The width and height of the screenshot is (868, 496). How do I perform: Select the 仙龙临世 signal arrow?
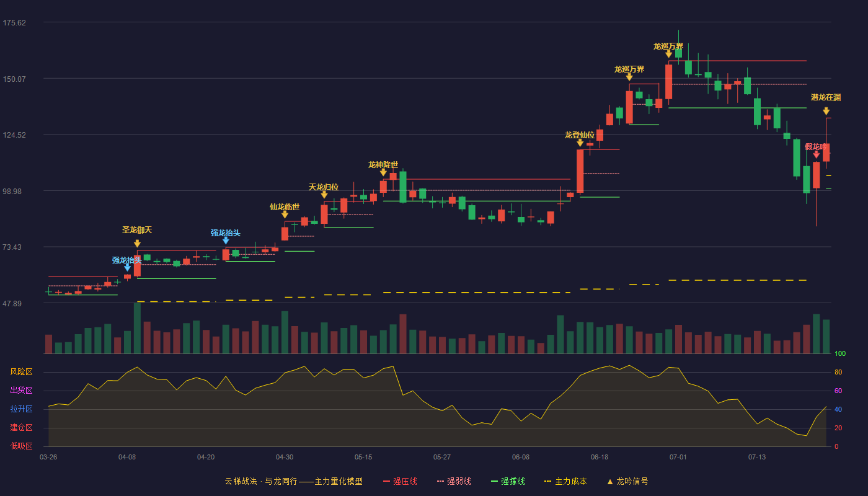point(285,215)
